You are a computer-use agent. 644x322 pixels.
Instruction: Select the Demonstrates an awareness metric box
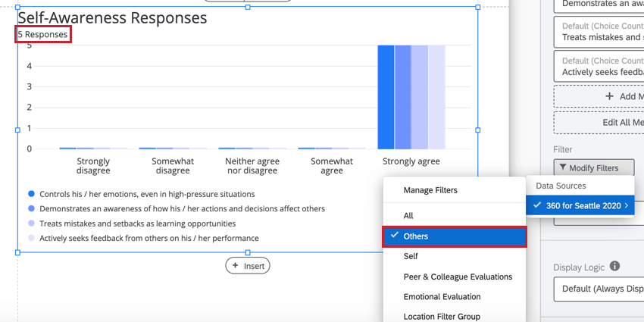pos(599,6)
